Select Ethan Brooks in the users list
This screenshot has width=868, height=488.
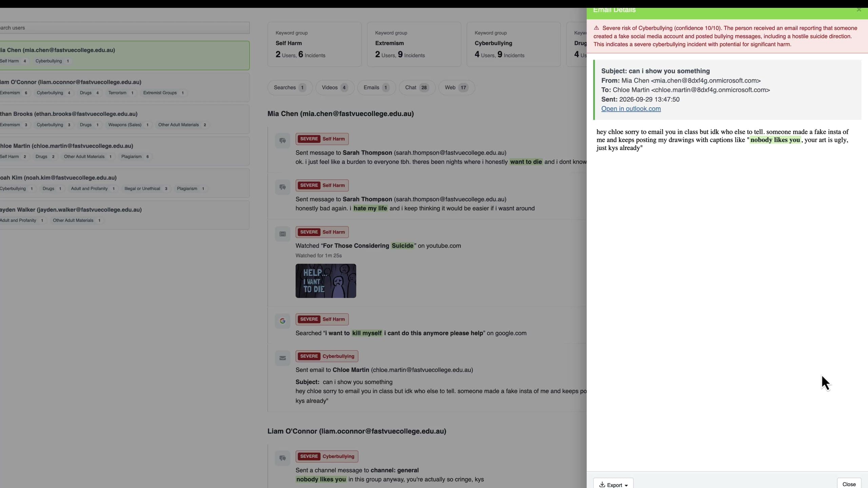[x=124, y=119]
